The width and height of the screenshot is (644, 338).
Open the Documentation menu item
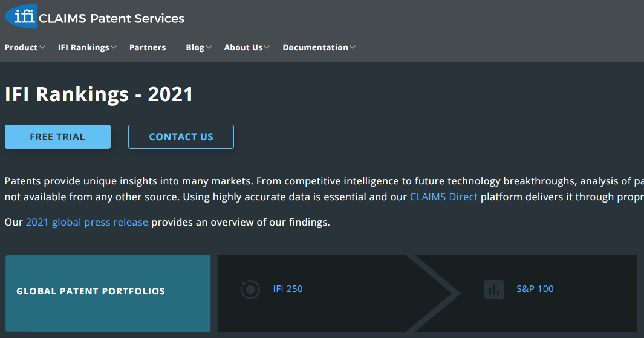[x=315, y=47]
